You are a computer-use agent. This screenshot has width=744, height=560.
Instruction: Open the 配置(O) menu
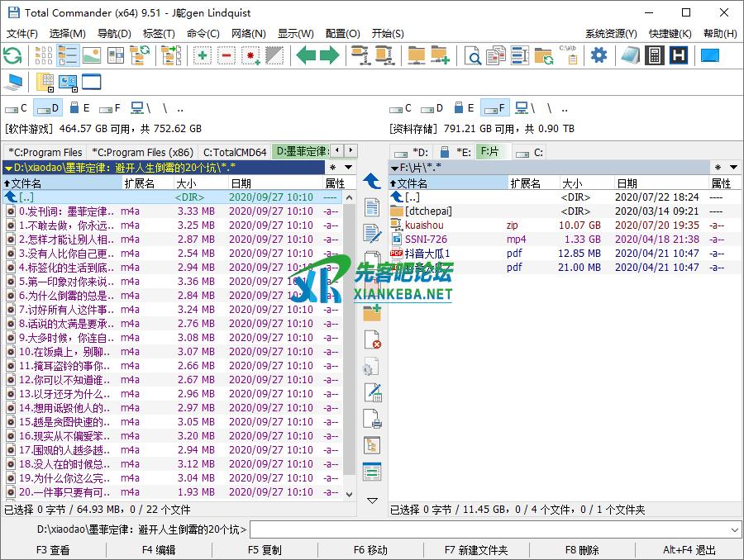(x=342, y=34)
